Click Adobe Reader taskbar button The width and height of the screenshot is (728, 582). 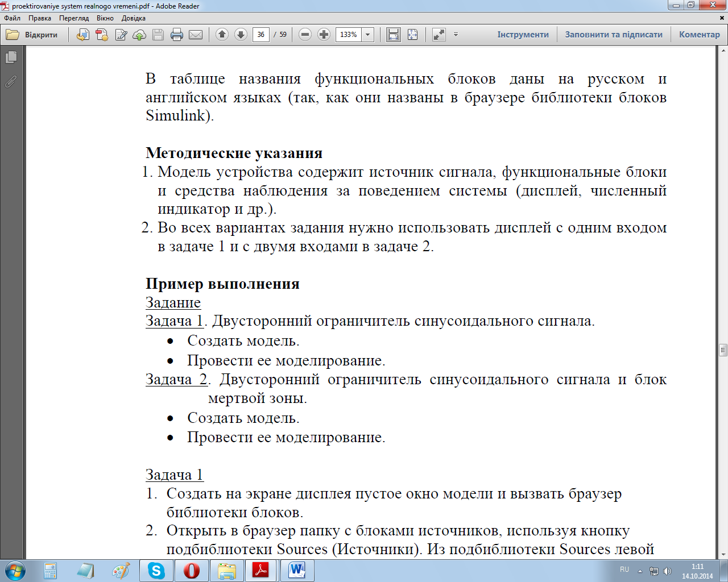[261, 571]
